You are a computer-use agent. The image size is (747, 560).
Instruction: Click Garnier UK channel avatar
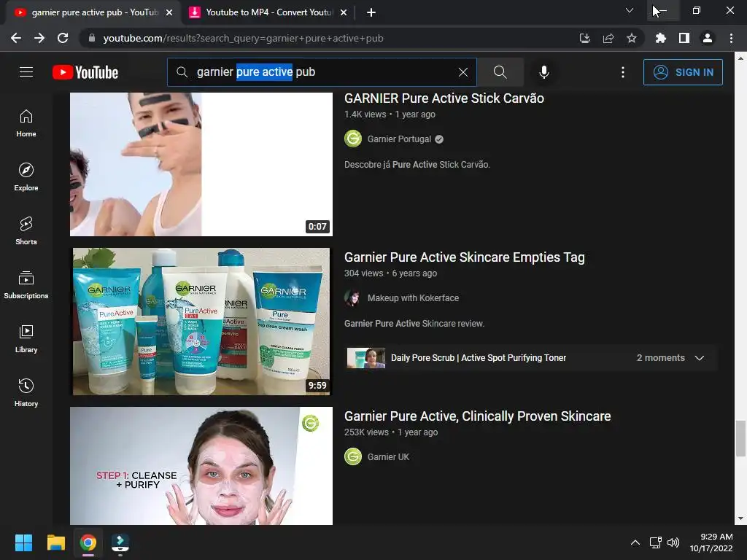[353, 457]
